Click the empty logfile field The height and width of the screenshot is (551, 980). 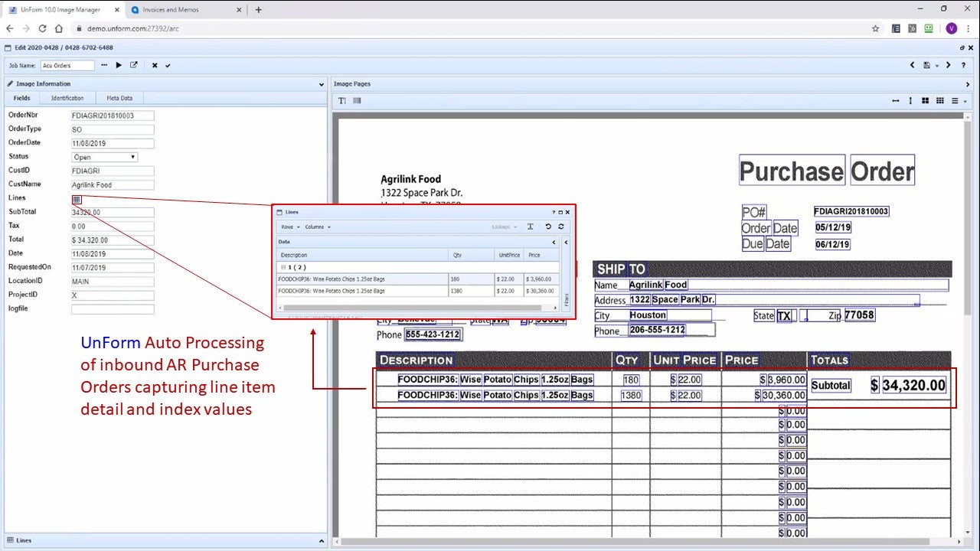coord(113,309)
